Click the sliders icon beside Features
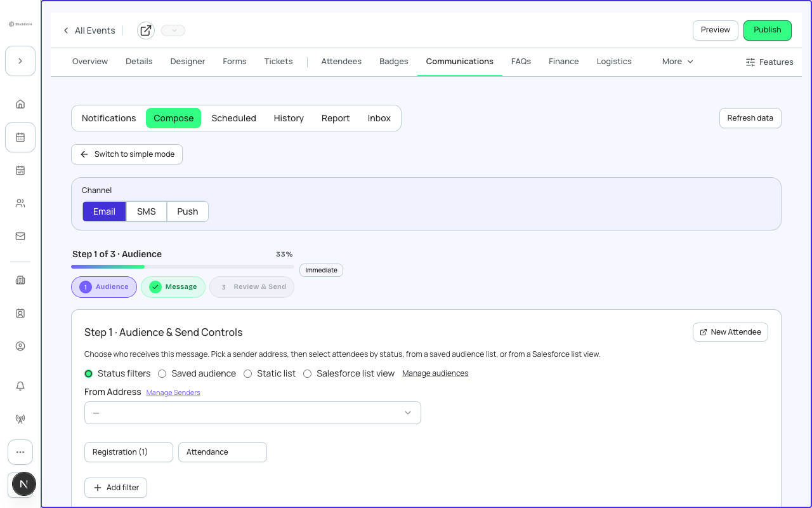 click(x=750, y=62)
